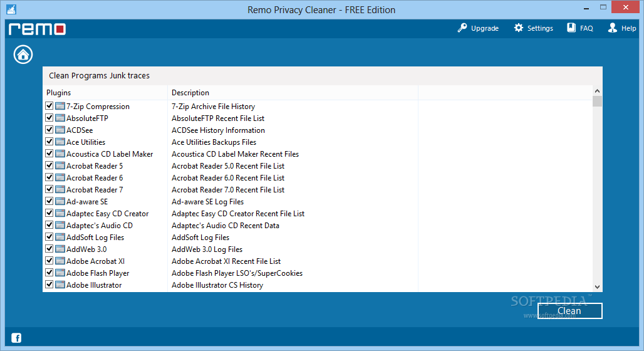Uncheck the AbsoluteFTP checkbox
Image resolution: width=644 pixels, height=351 pixels.
point(49,118)
